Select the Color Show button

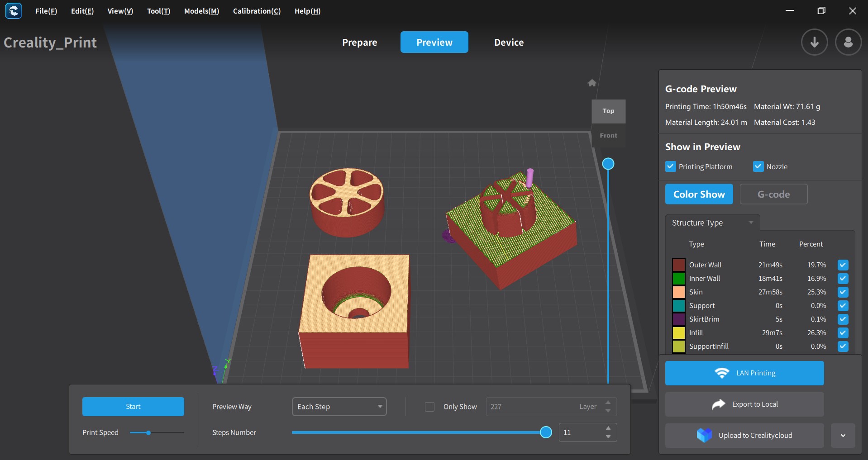coord(699,194)
